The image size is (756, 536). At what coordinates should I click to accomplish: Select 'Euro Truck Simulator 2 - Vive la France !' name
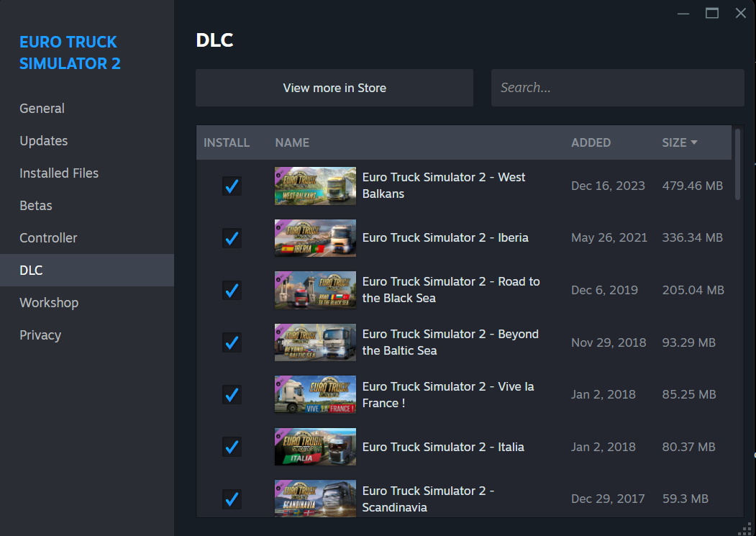[x=448, y=395]
